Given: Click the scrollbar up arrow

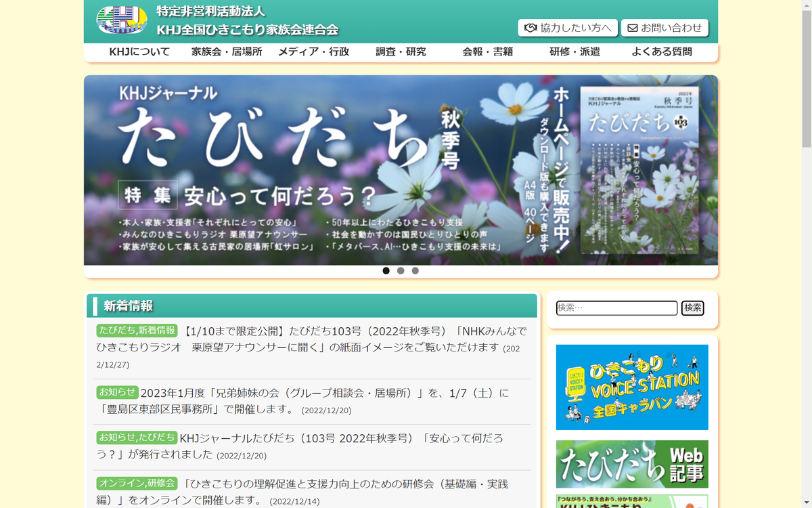Looking at the screenshot, I should pos(807,5).
